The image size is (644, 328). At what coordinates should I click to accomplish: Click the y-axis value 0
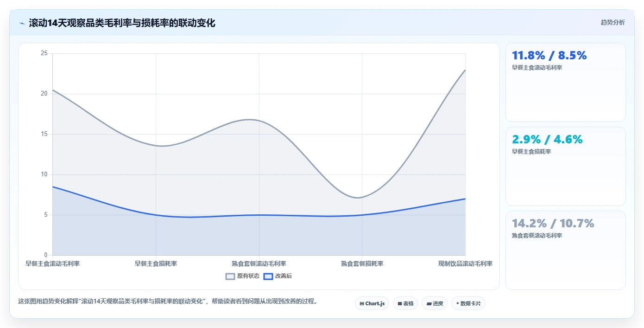pyautogui.click(x=45, y=255)
